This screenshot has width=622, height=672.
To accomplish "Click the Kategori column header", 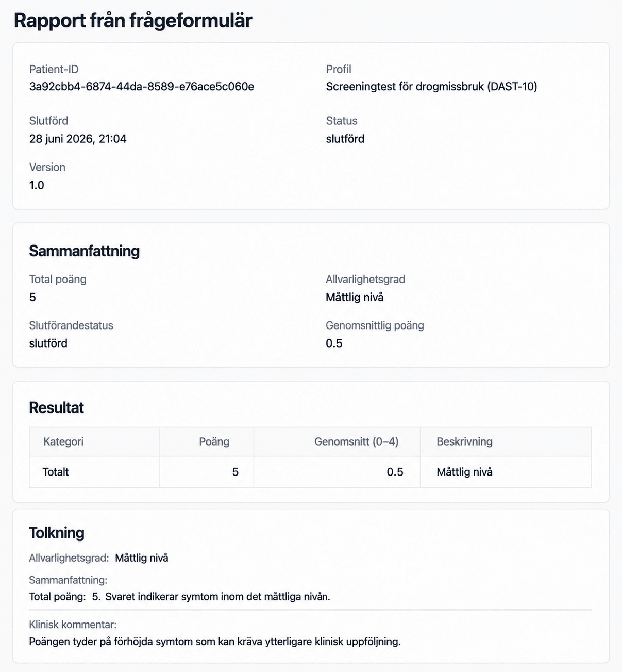I will [x=63, y=441].
